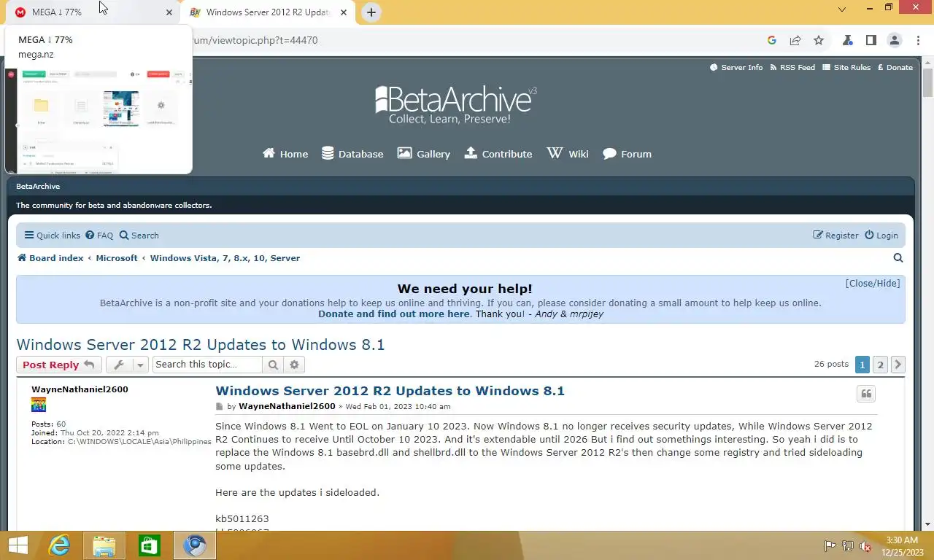Image resolution: width=934 pixels, height=560 pixels.
Task: Click the BetaArchive logo
Action: pos(456,105)
